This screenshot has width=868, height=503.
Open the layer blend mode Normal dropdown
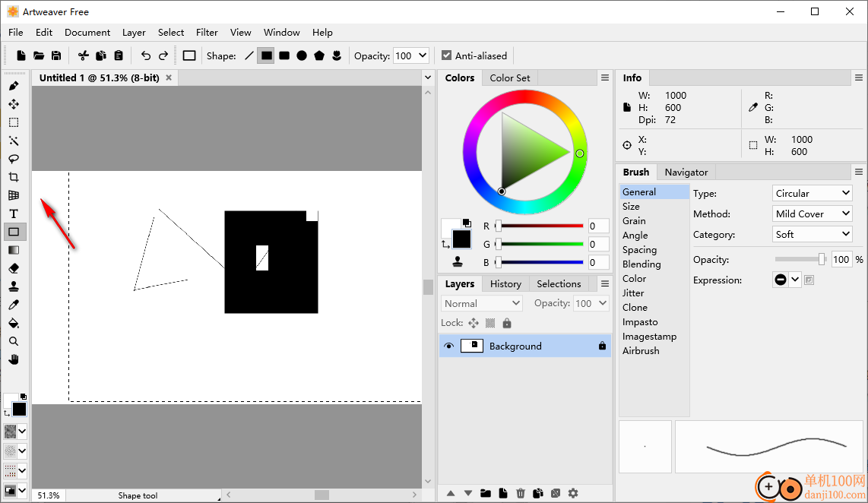coord(482,303)
